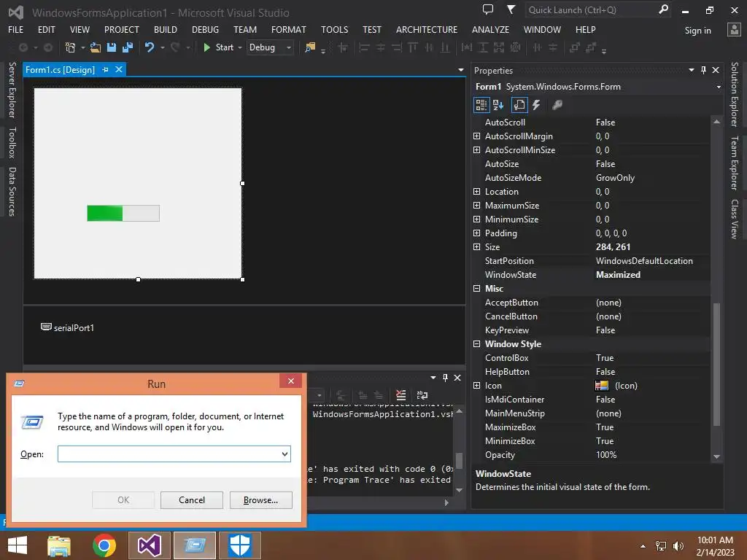Click the Icon property swatch image

[602, 386]
